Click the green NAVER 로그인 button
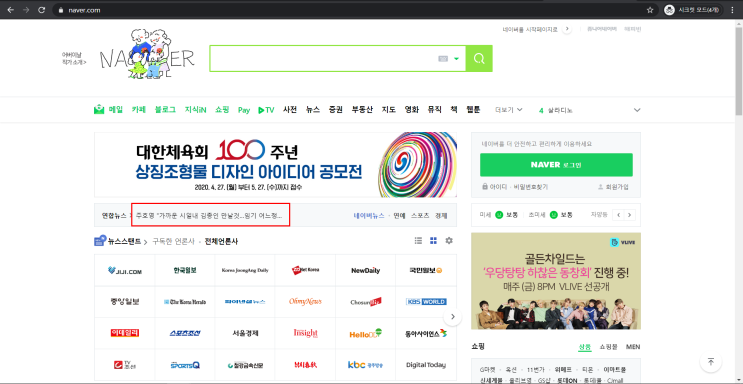The width and height of the screenshot is (743, 384). click(556, 165)
